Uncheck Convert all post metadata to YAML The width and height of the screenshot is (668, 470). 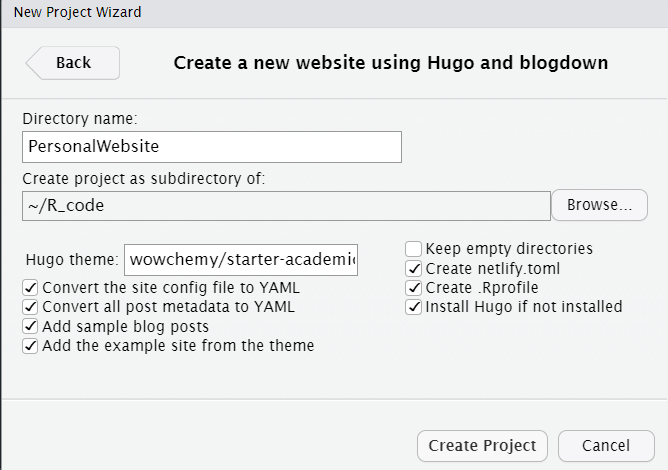tap(30, 307)
